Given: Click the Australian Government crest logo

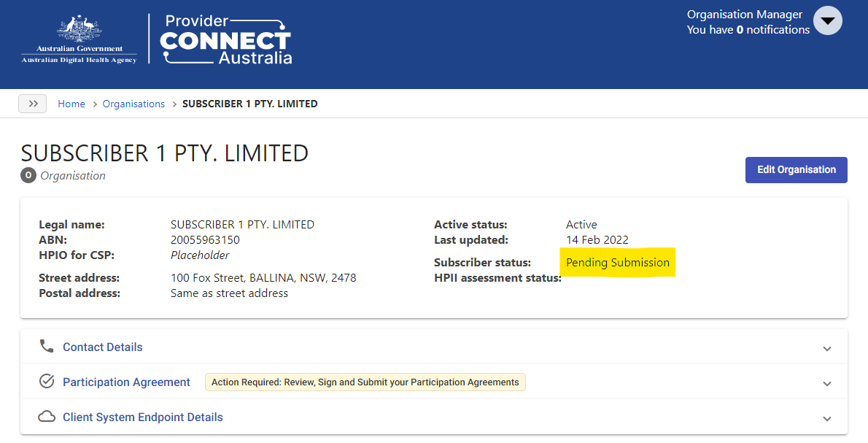Looking at the screenshot, I should click(x=80, y=39).
